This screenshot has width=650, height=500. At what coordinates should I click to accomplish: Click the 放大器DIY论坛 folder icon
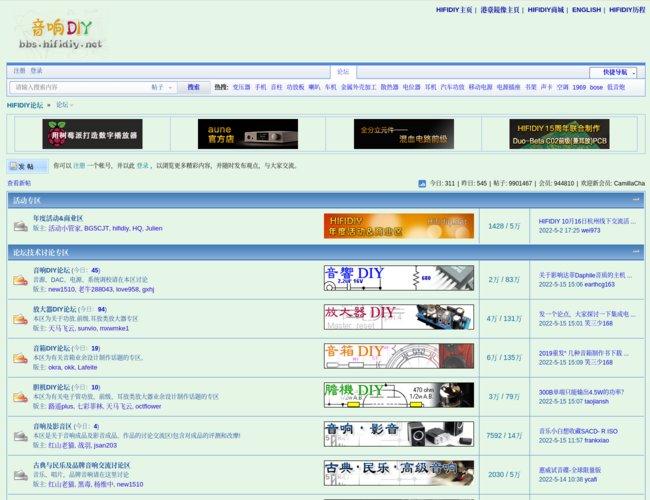coord(20,319)
